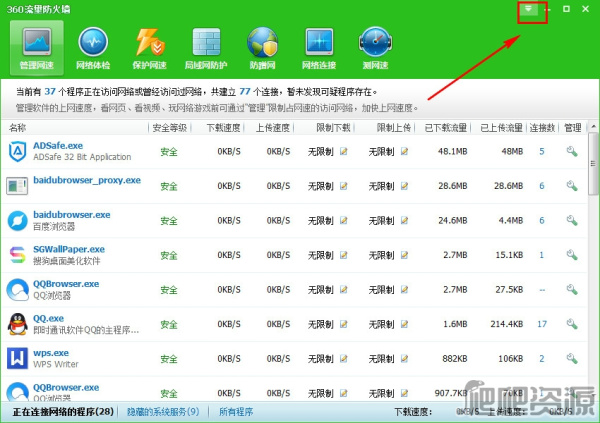Open the 管理网速 speed management panel

pos(37,47)
